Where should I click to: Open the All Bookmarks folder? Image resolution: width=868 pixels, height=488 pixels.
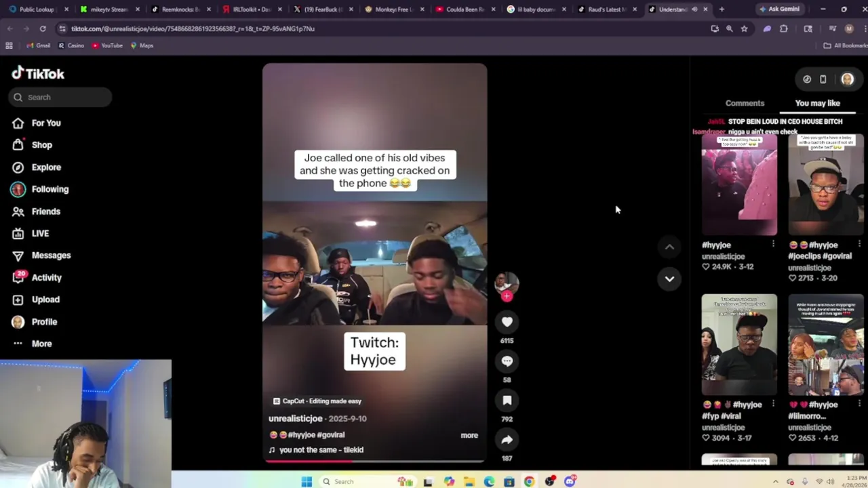point(845,45)
